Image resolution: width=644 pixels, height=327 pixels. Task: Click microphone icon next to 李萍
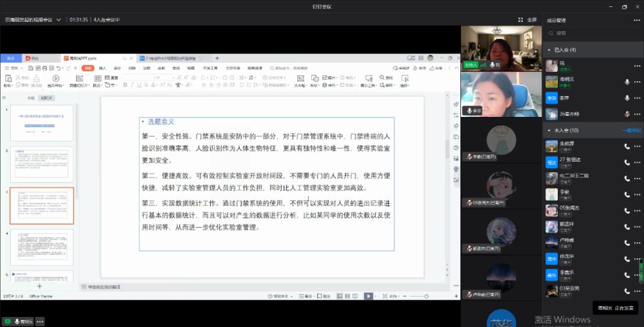626,98
